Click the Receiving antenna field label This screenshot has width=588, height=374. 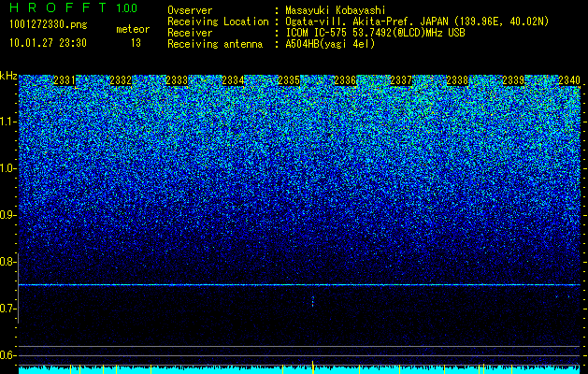215,44
